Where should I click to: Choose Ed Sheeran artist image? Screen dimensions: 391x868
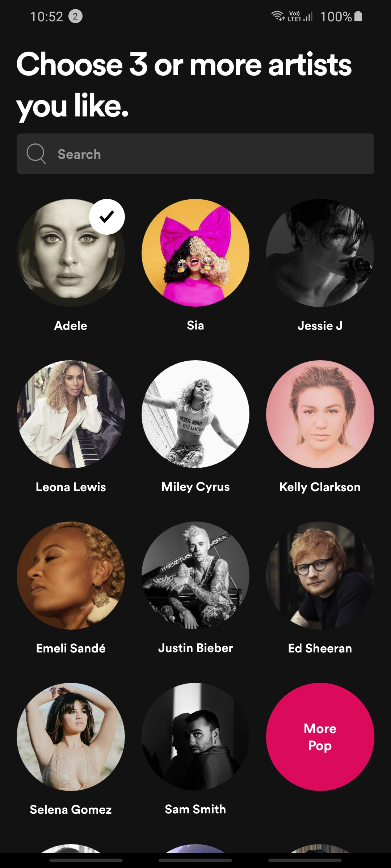click(x=320, y=575)
